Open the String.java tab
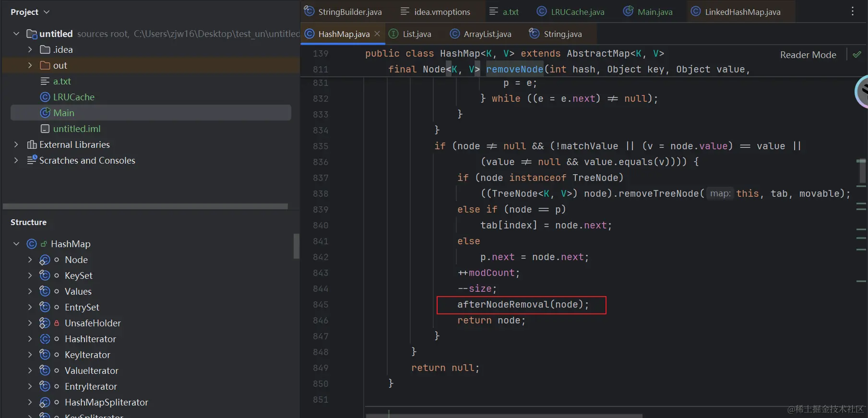The width and height of the screenshot is (868, 418). point(555,34)
